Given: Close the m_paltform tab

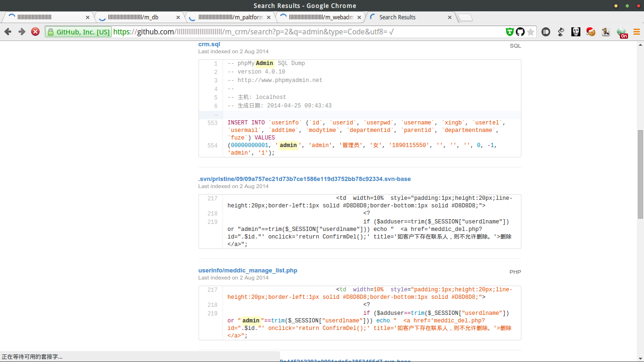Looking at the screenshot, I should (x=269, y=17).
